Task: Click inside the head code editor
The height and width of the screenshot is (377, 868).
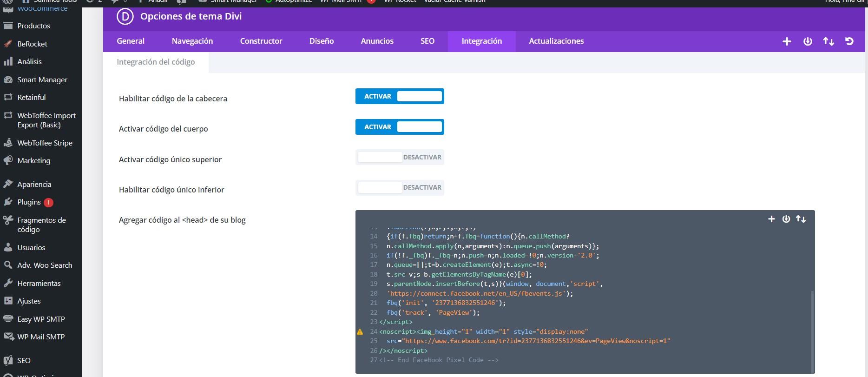Action: 585,292
